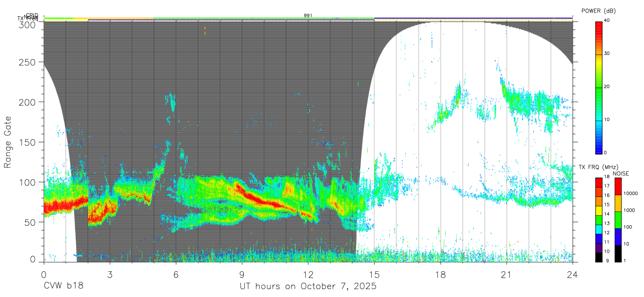Image resolution: width=644 pixels, height=297 pixels.
Task: Click the blue 10–100 NOISE scale segment
Action: pos(617,236)
